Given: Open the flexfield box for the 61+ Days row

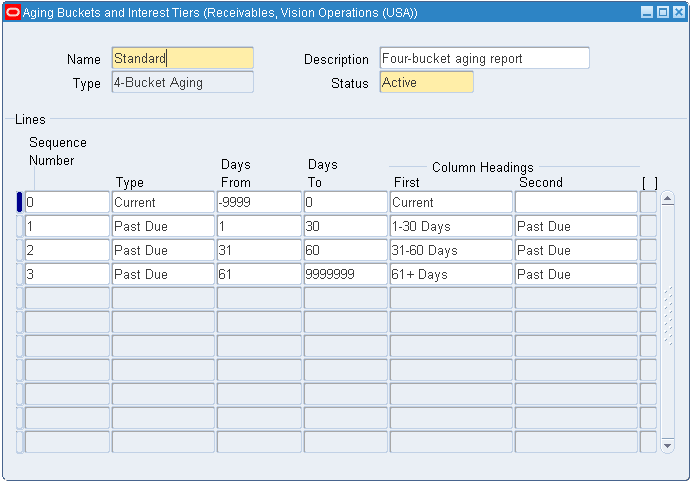Looking at the screenshot, I should (x=648, y=274).
